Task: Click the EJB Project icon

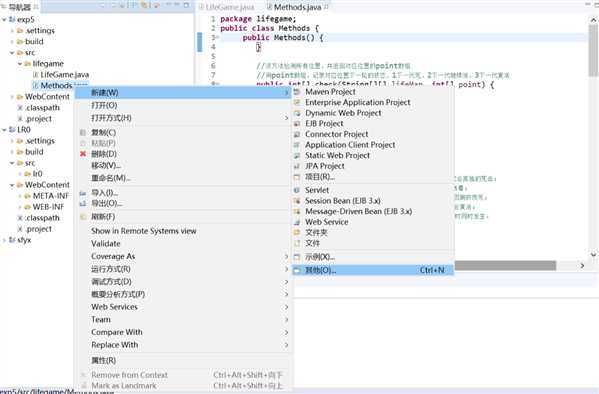Action: click(x=297, y=124)
